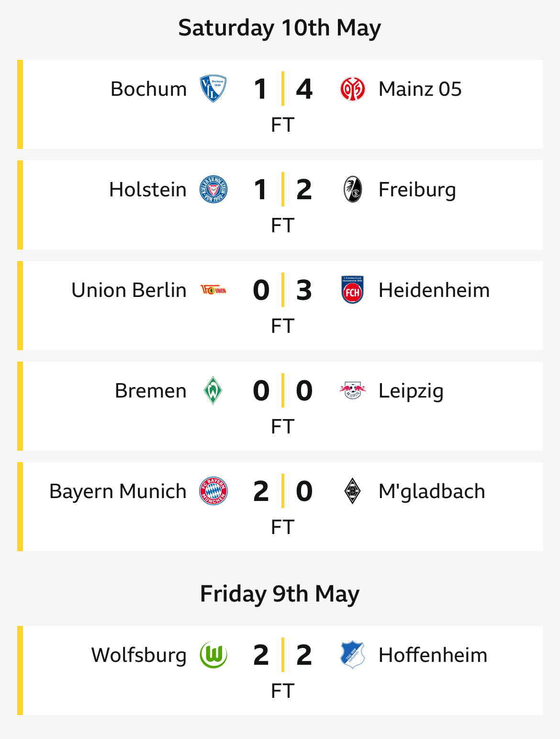The height and width of the screenshot is (739, 560).
Task: Click the Wolfsburg green W logo
Action: (x=213, y=655)
